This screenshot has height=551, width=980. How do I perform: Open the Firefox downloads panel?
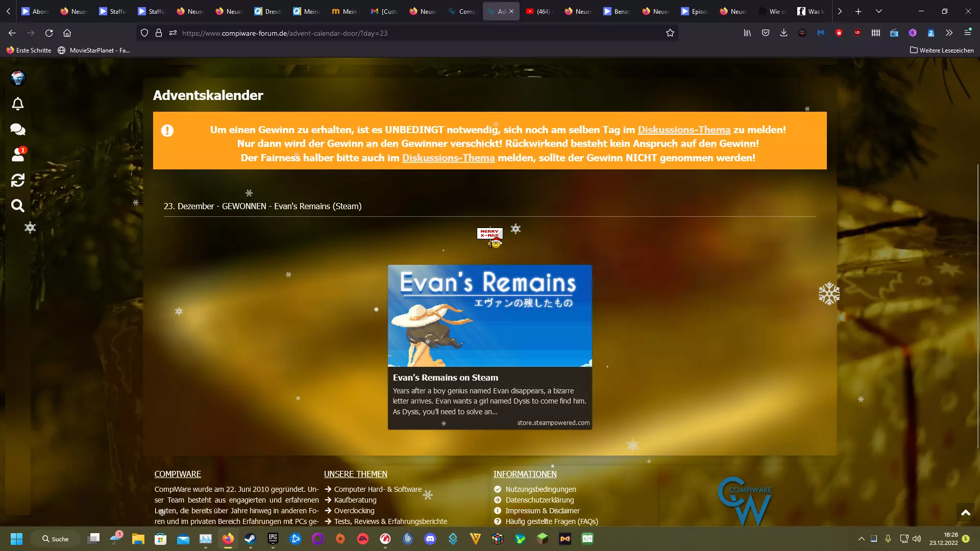pyautogui.click(x=784, y=33)
